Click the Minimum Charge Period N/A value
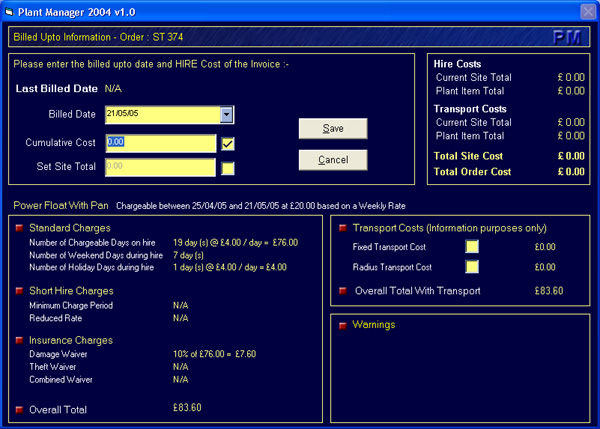This screenshot has width=600, height=429. [181, 305]
